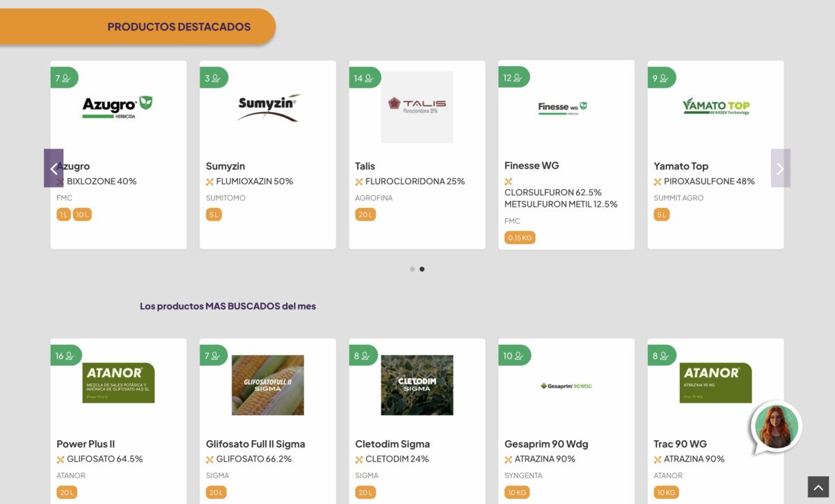Screen dimensions: 835x504
Task: Open the Sumyzin product title link
Action: (225, 166)
